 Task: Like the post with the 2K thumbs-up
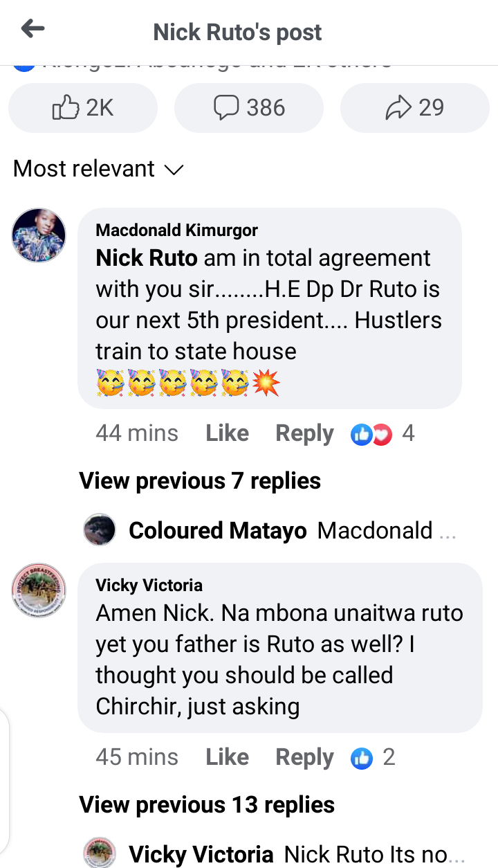[83, 108]
